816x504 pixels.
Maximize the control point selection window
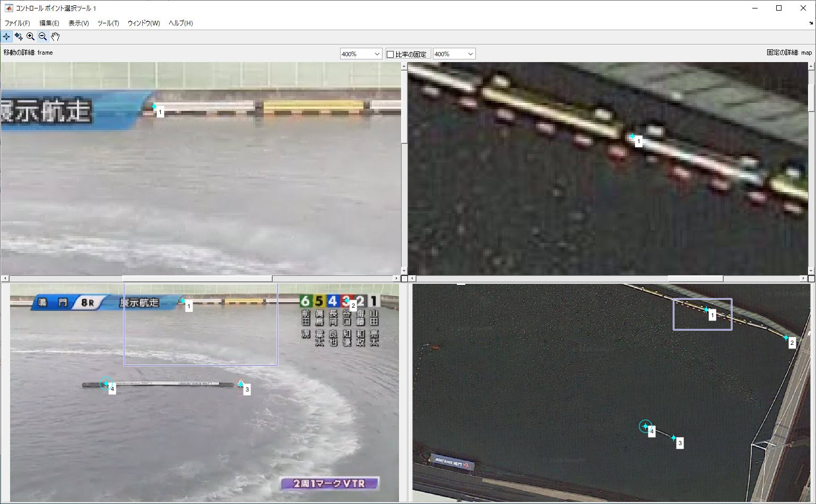click(779, 8)
